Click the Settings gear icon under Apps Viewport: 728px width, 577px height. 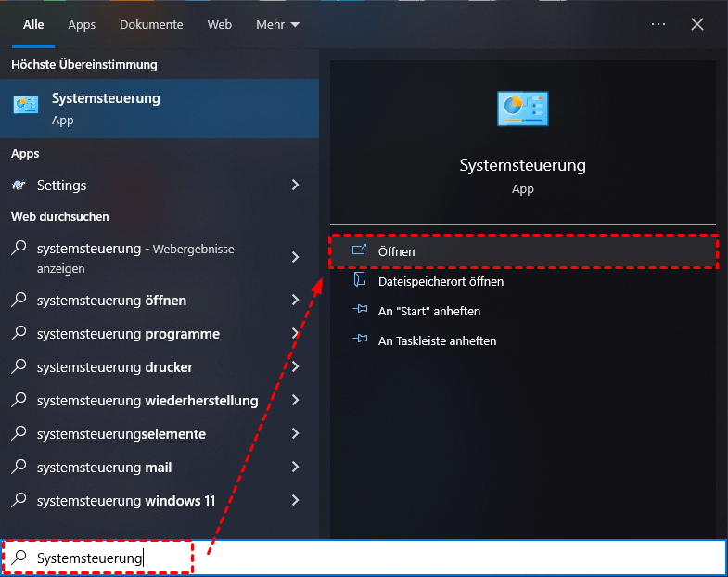19,186
